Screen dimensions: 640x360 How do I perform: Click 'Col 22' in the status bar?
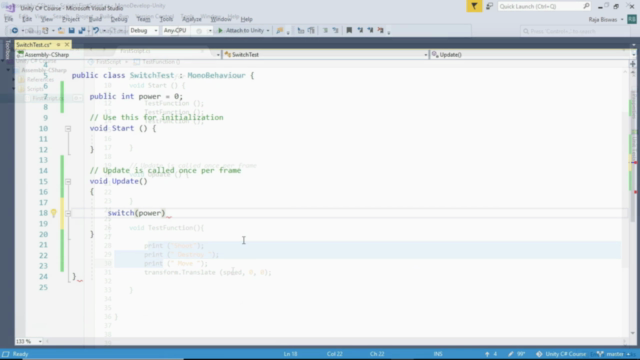pos(335,354)
